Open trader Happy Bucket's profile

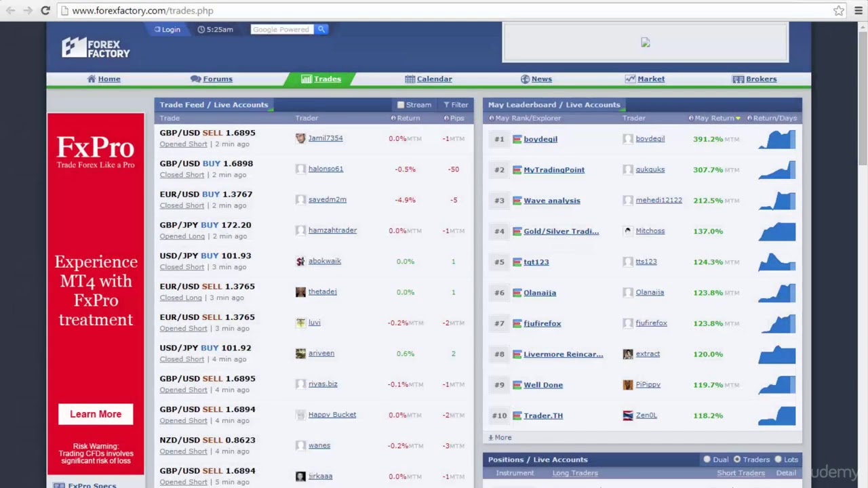[332, 415]
